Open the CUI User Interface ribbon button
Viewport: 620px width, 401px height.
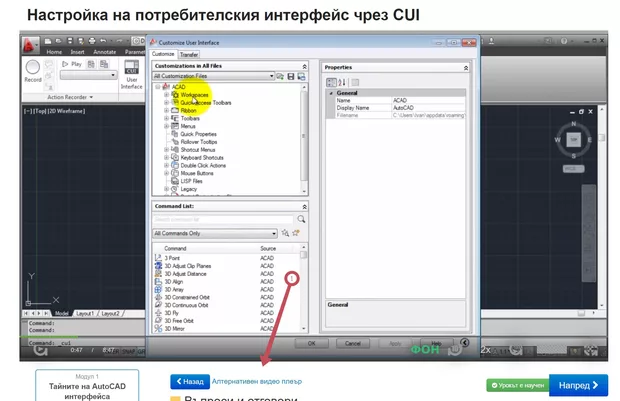pos(132,74)
